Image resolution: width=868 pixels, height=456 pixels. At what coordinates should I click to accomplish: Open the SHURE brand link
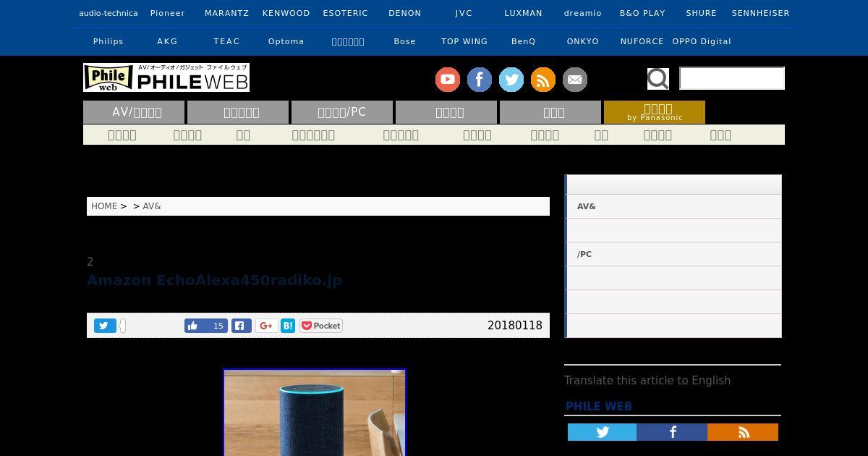click(702, 13)
